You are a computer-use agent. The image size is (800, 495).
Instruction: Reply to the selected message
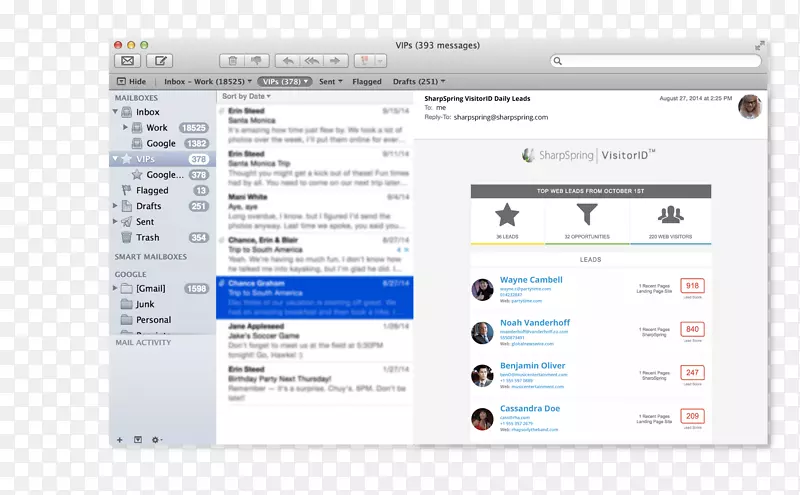tap(287, 61)
